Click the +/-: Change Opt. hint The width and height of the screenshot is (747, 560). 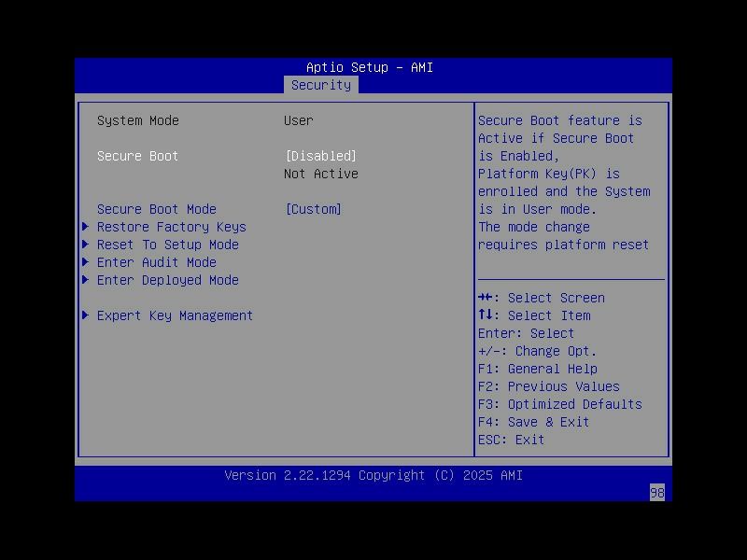tap(537, 351)
